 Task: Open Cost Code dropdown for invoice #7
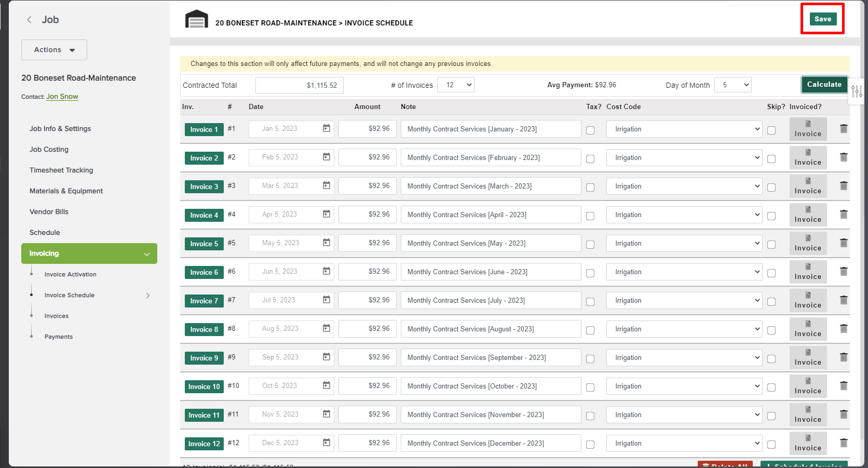[684, 300]
